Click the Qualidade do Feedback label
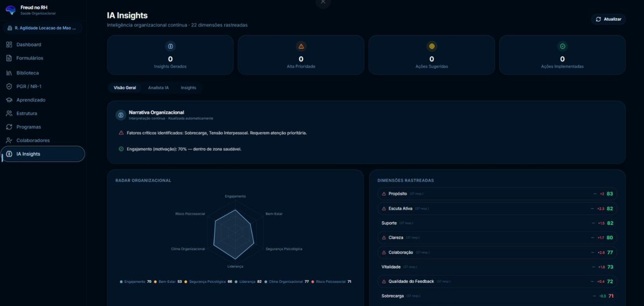This screenshot has height=306, width=644. [x=411, y=282]
